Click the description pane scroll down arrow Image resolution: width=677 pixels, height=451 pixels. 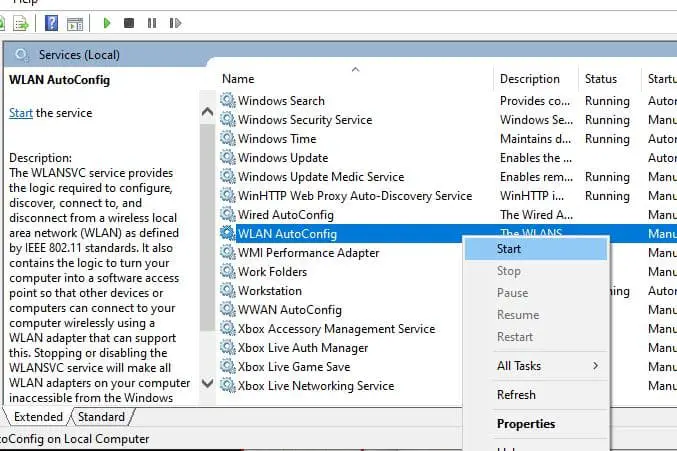(207, 383)
